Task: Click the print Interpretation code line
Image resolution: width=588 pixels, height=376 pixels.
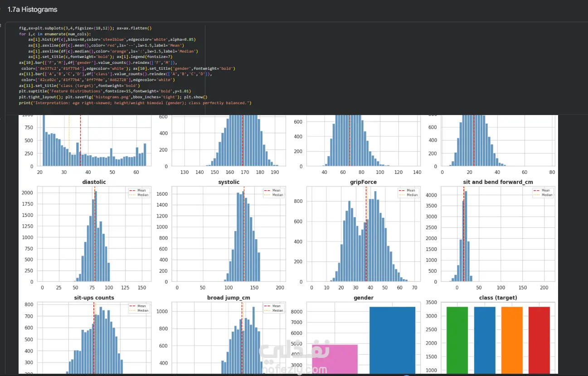Action: tap(135, 103)
